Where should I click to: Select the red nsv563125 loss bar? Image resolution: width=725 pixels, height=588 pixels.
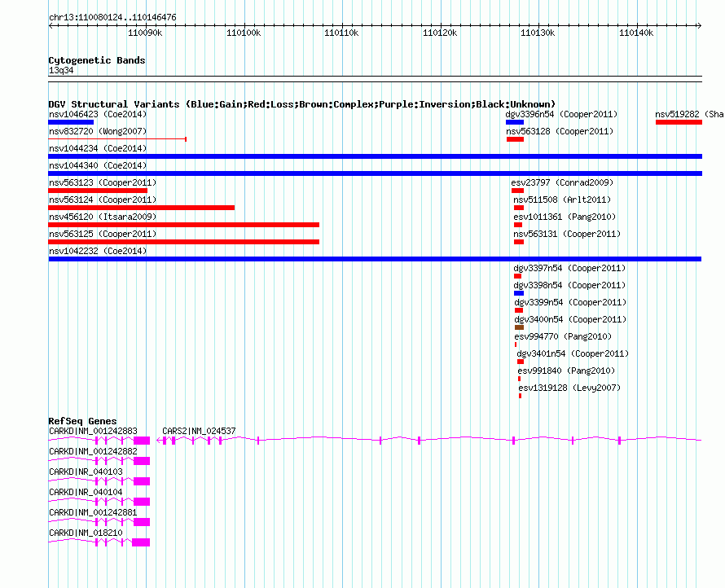184,242
